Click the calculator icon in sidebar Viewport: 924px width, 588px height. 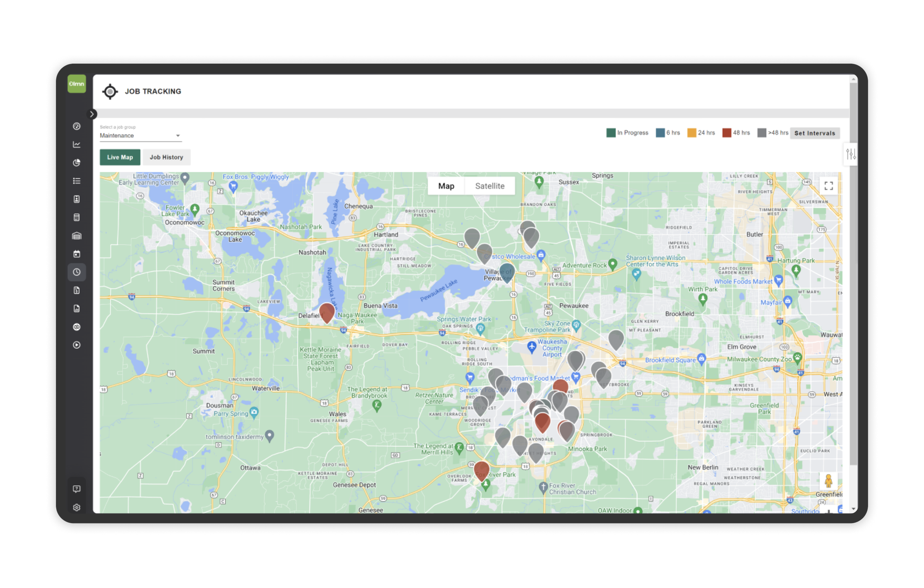click(x=77, y=217)
